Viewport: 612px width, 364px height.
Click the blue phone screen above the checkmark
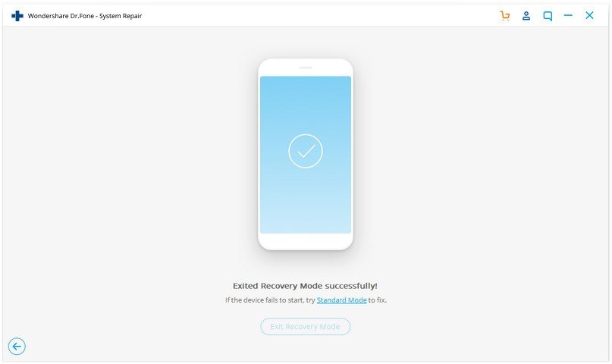[x=306, y=105]
